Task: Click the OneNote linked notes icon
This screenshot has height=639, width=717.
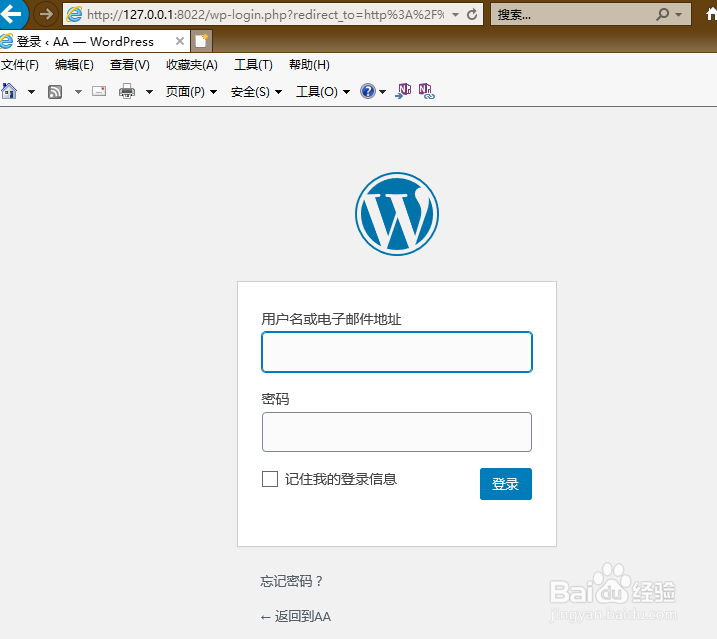Action: coord(426,91)
